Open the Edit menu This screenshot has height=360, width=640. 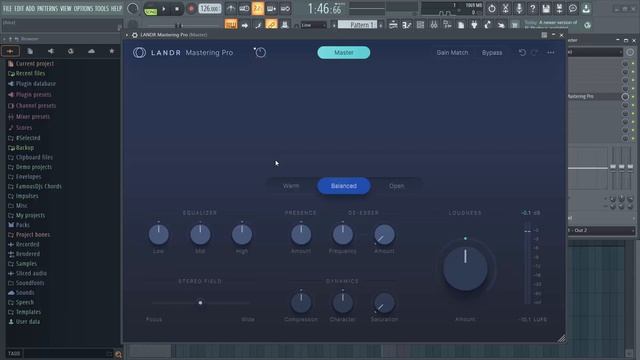point(19,8)
